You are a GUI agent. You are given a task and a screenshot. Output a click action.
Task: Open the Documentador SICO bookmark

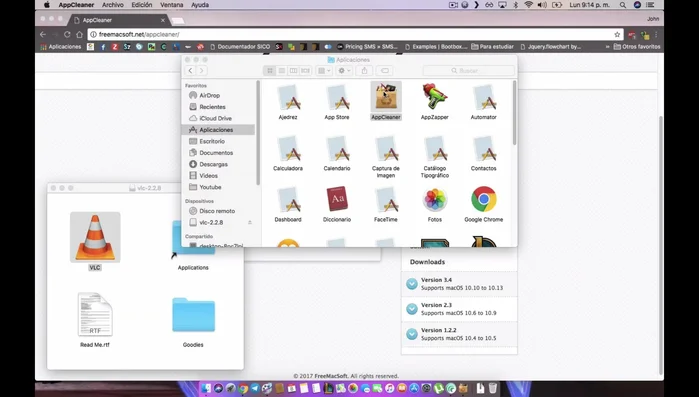(241, 46)
